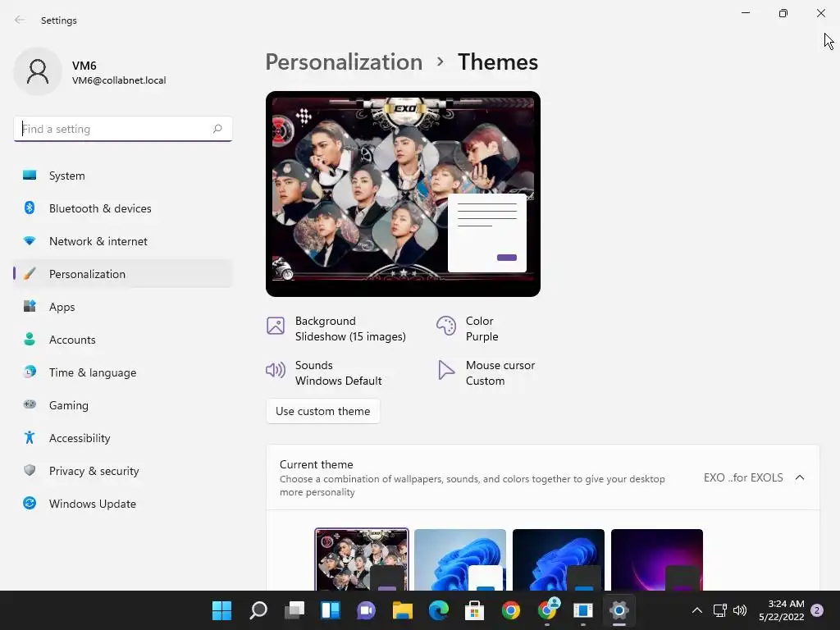
Task: Open the notification badge showing 2
Action: click(x=817, y=610)
